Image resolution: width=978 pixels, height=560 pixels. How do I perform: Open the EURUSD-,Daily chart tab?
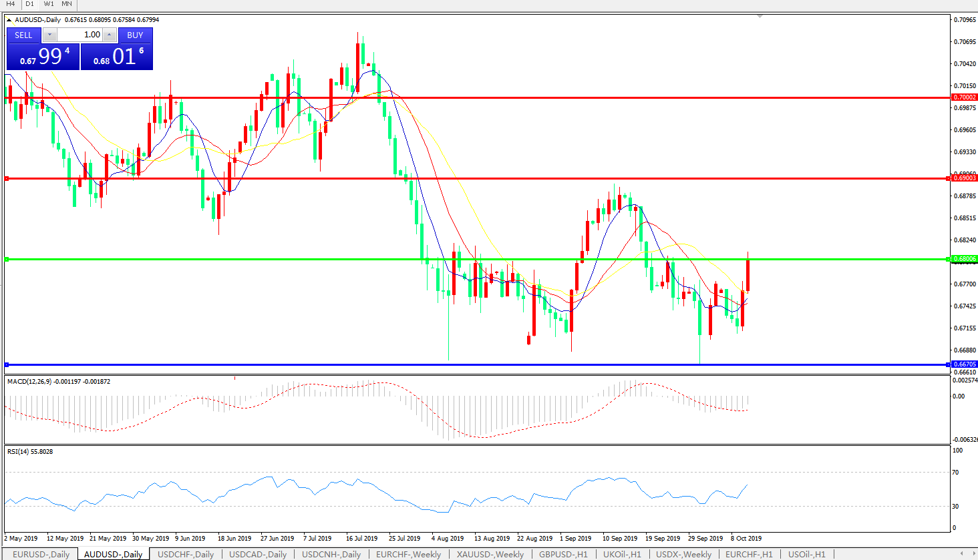pos(41,554)
